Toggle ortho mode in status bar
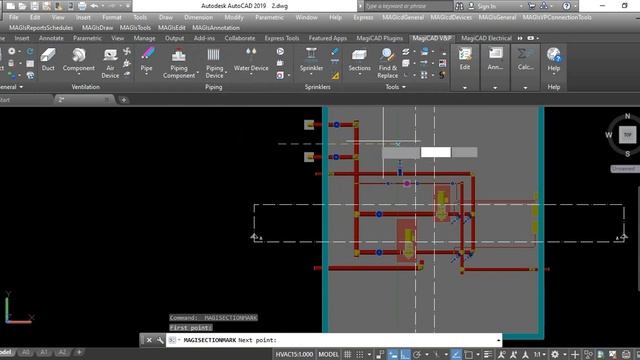This screenshot has width=640, height=360. coord(405,354)
